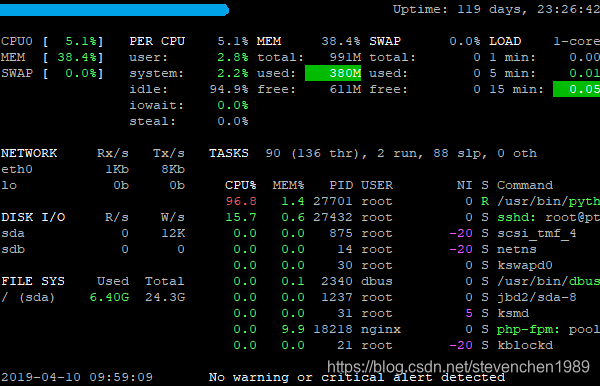Click the steal: 0.0% value
Screen dimensions: 600x386
click(233, 122)
